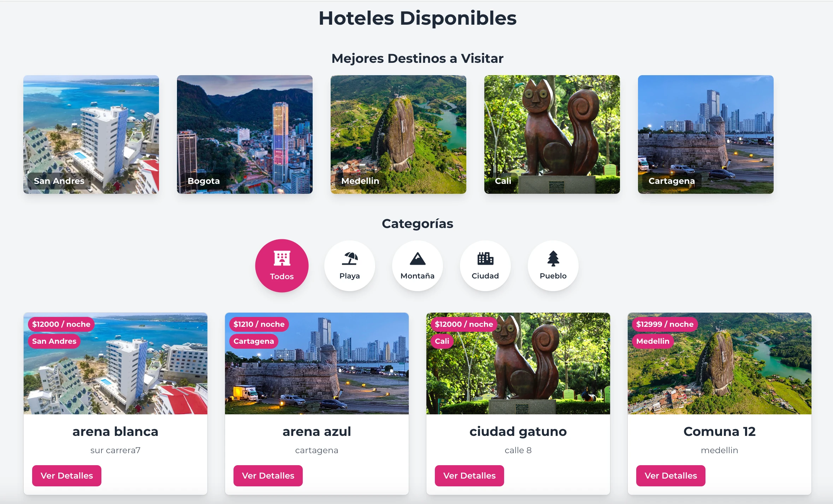Click the Comuna 12 hotel title
833x504 pixels.
click(x=720, y=432)
